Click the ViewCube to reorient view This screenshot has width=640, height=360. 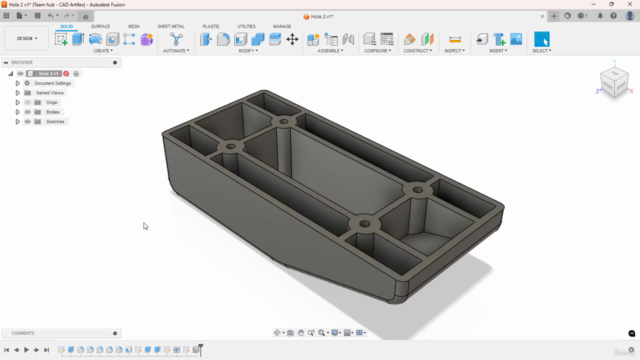pos(614,83)
